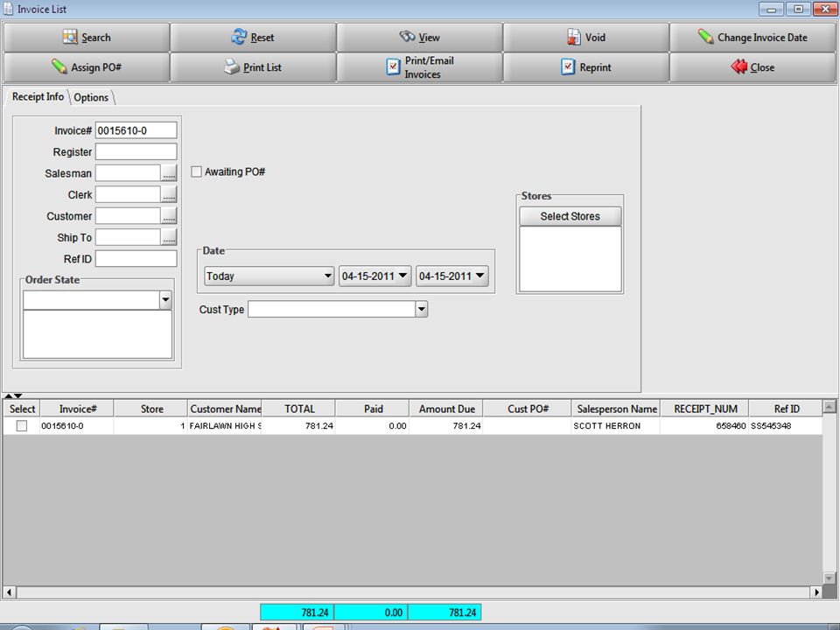This screenshot has height=630, width=840.
Task: Click the Reset refresh-arrows icon
Action: pyautogui.click(x=239, y=37)
